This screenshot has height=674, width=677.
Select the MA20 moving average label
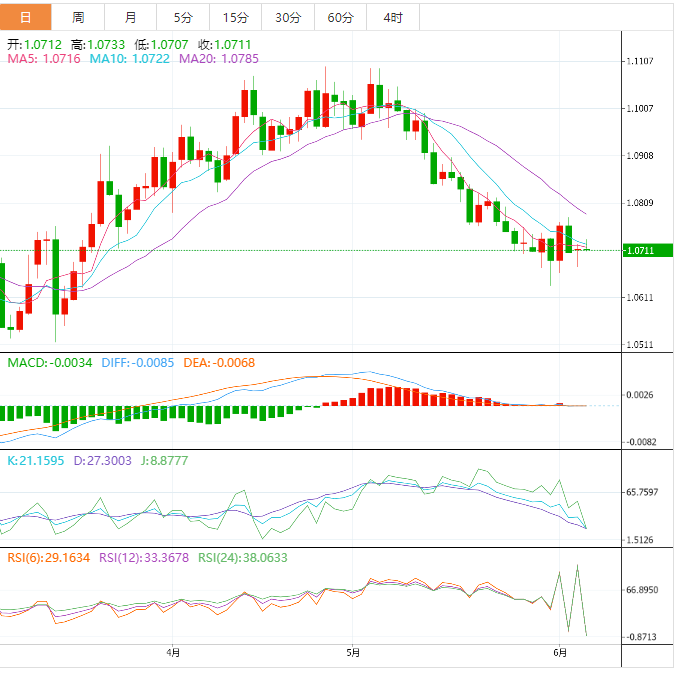tap(218, 60)
